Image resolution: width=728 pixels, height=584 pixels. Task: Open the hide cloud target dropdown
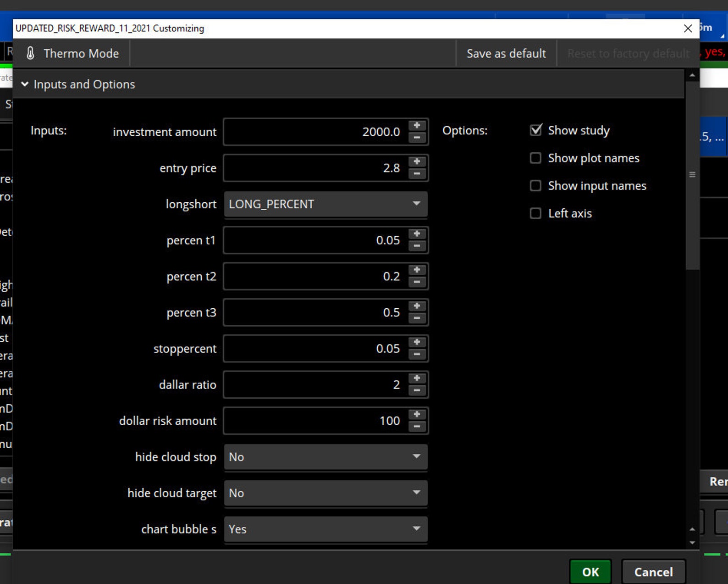[x=326, y=493]
